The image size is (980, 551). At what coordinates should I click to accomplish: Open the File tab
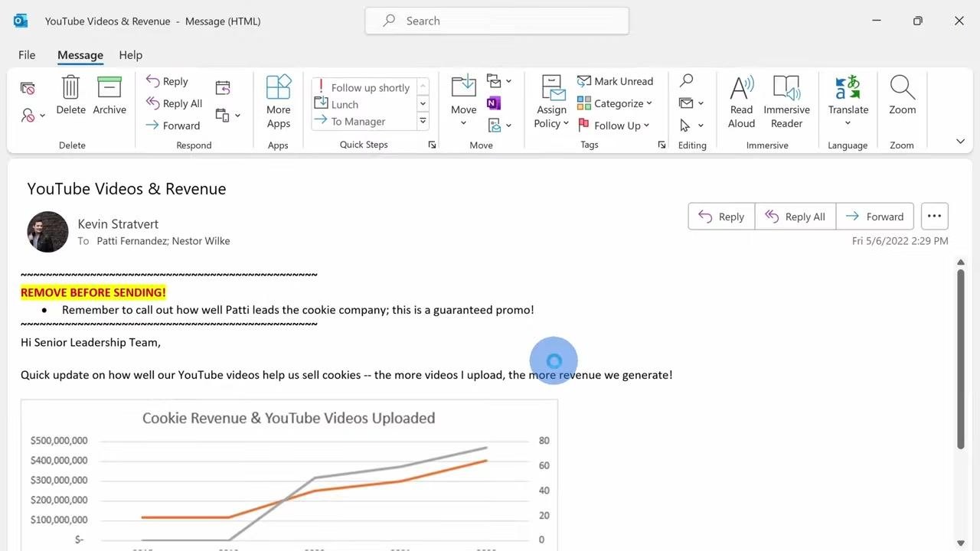coord(27,55)
